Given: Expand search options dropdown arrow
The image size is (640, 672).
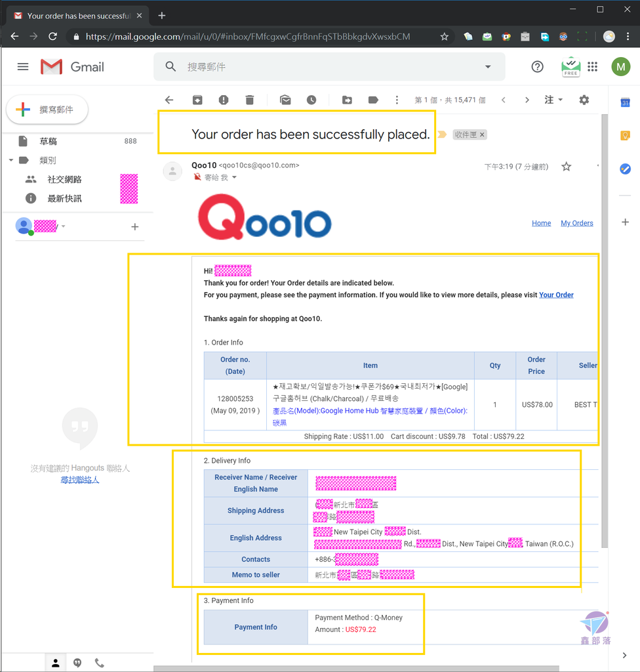Looking at the screenshot, I should point(488,67).
